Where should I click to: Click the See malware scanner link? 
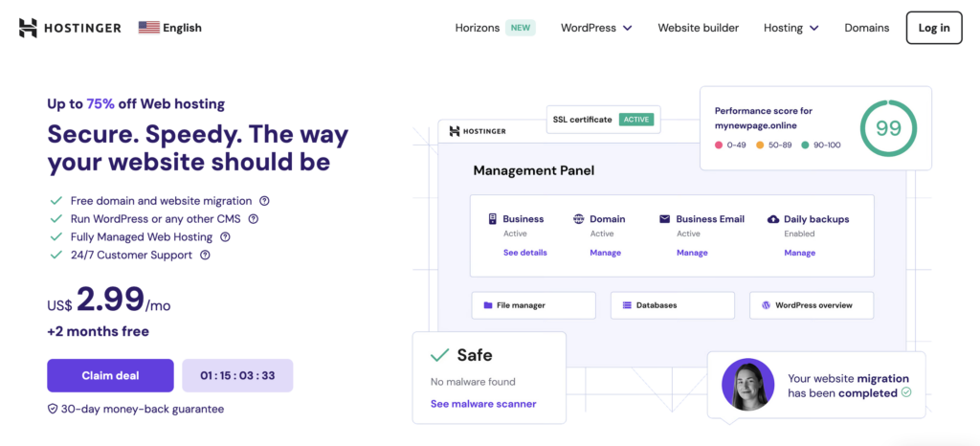[x=483, y=404]
